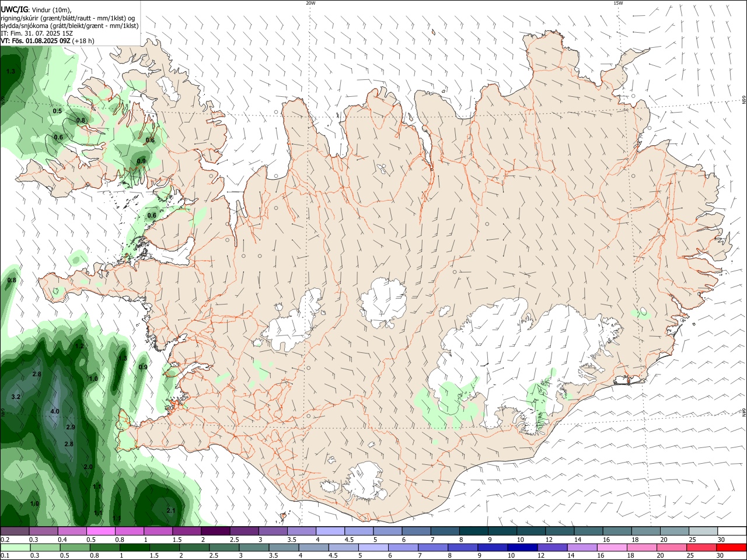The image size is (747, 560).
Task: Click the '20W' longitude label at the top
Action: tap(310, 3)
